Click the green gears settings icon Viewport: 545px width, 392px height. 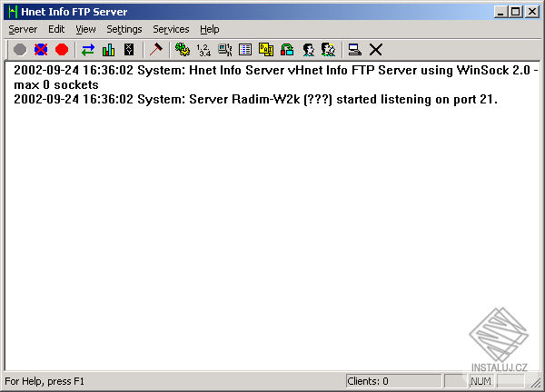(183, 50)
